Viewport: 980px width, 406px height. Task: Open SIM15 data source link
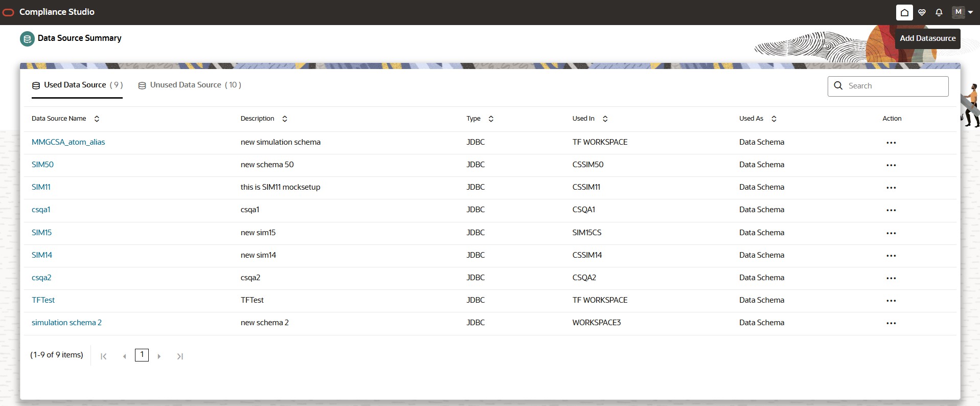[x=41, y=233]
